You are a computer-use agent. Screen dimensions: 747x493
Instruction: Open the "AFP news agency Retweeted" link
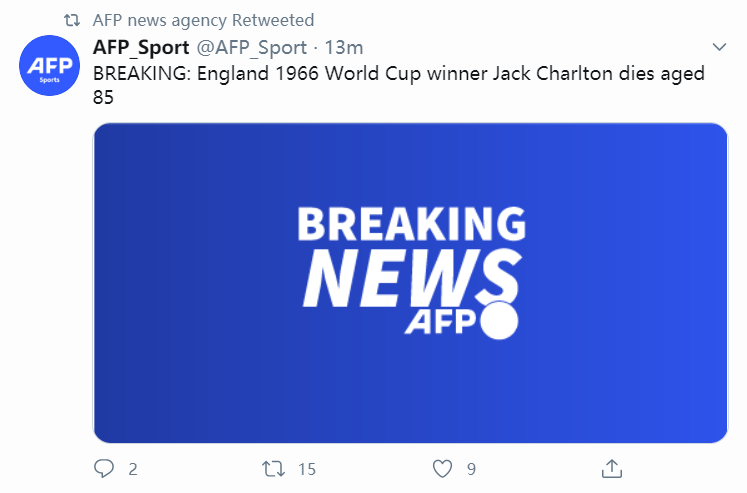[203, 20]
